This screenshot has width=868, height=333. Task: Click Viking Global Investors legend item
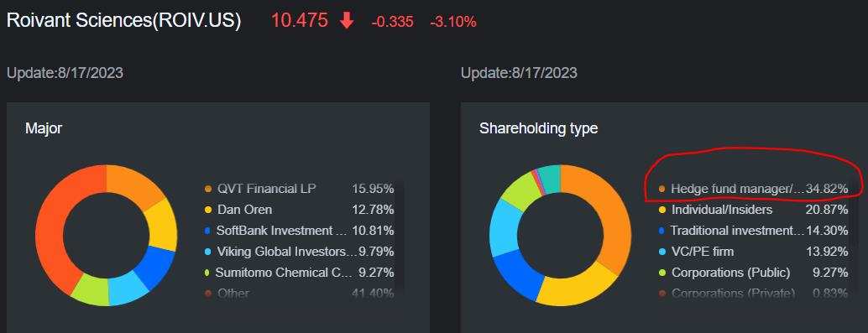pos(299,252)
